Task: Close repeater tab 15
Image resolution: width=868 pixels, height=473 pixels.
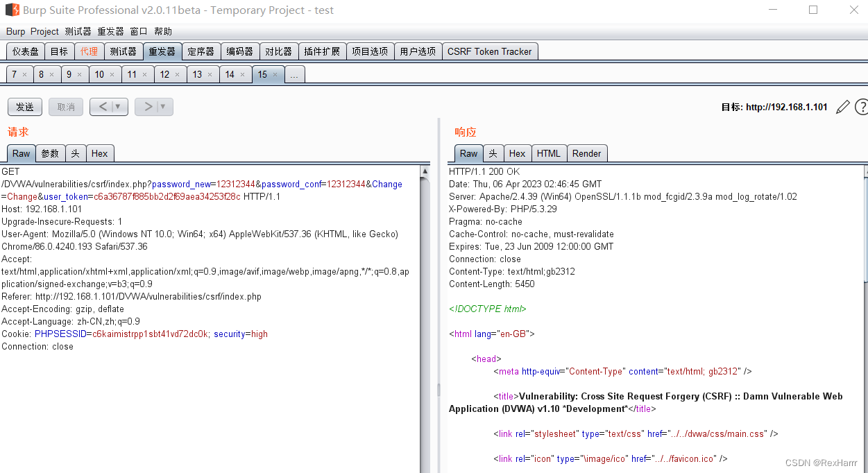Action: 275,74
